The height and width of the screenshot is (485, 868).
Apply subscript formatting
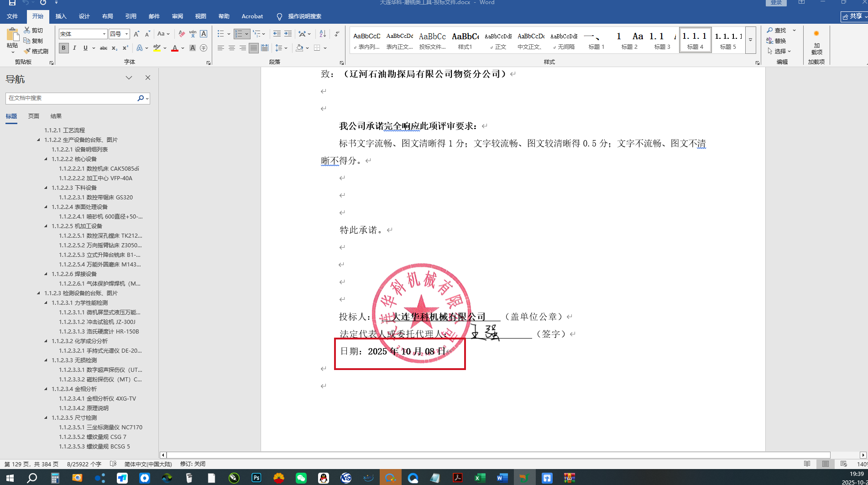(x=115, y=48)
